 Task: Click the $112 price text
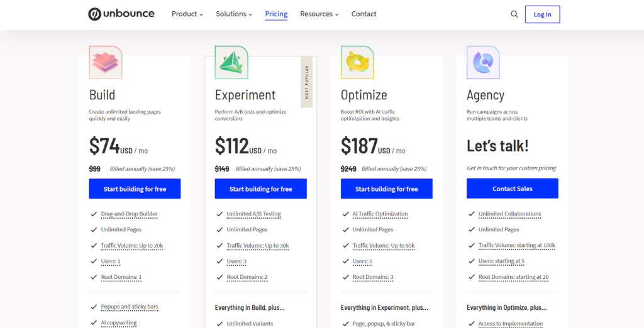(x=231, y=146)
